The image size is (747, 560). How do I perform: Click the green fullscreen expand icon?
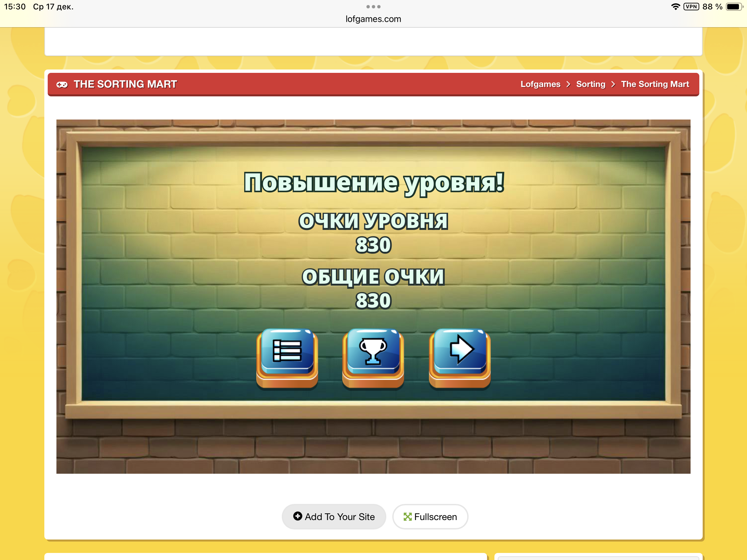tap(408, 516)
